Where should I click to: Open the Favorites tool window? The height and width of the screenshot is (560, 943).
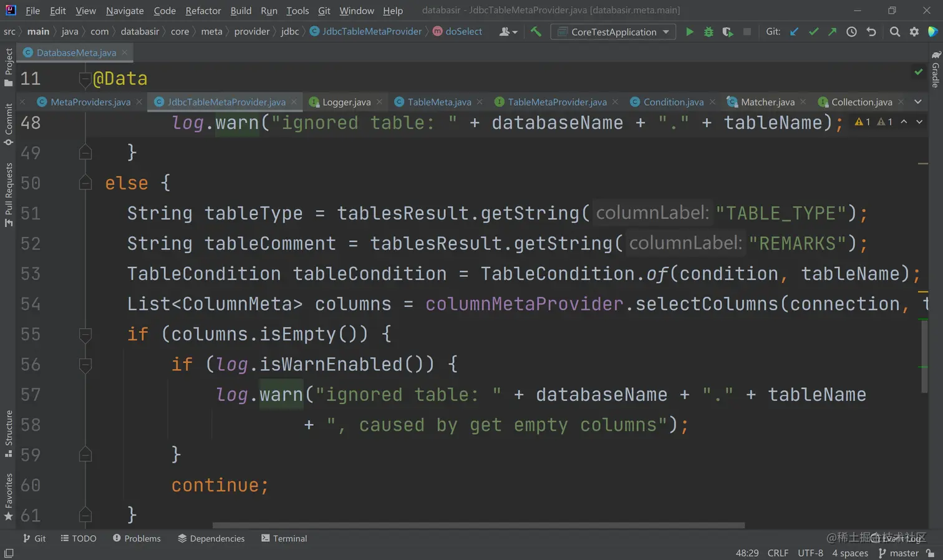(8, 496)
